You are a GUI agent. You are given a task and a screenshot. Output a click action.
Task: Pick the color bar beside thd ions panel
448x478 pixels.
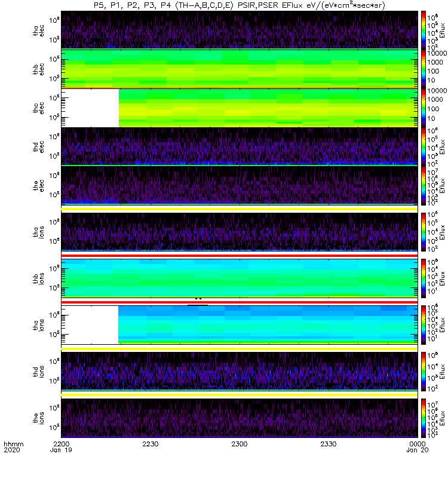424,372
